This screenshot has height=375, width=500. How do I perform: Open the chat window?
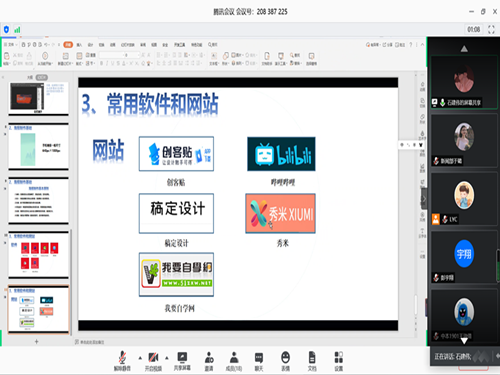coord(259,361)
